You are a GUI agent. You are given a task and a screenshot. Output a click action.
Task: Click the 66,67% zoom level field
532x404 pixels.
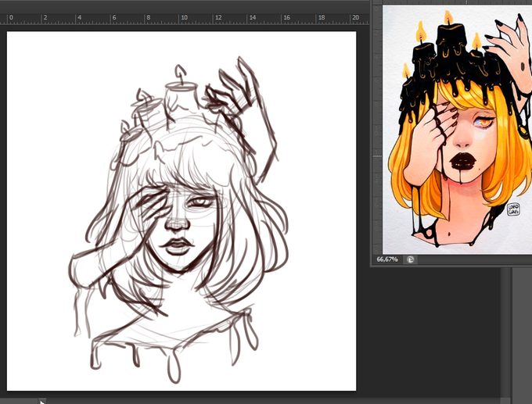(x=387, y=259)
